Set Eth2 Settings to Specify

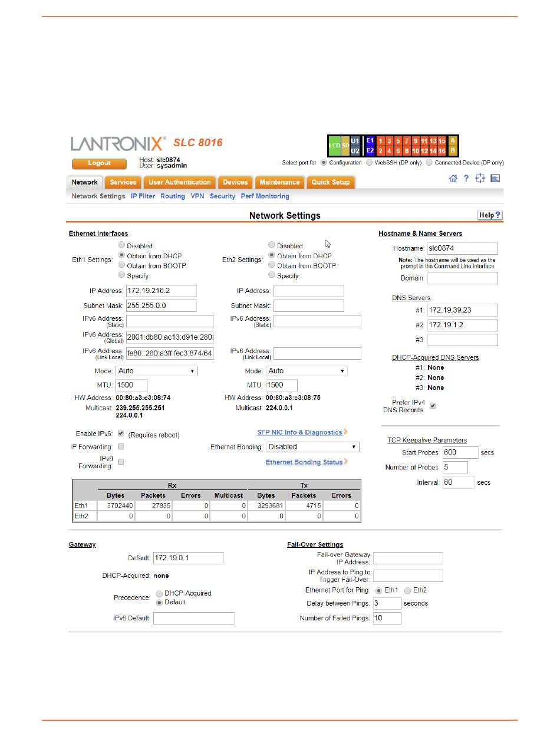pos(271,275)
